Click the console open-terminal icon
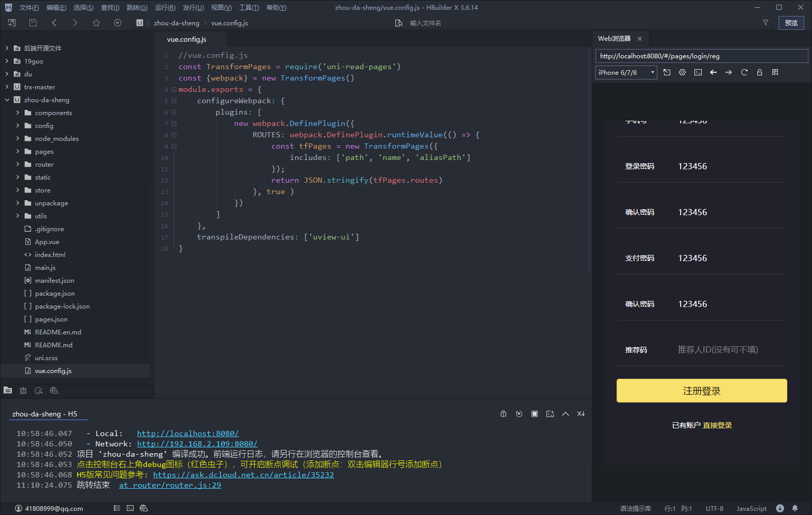Image resolution: width=812 pixels, height=515 pixels. (550, 414)
